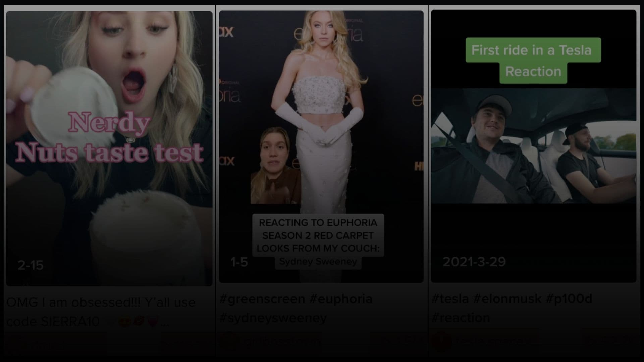This screenshot has height=362, width=644.
Task: Click the #p100d hashtag
Action: tap(569, 299)
